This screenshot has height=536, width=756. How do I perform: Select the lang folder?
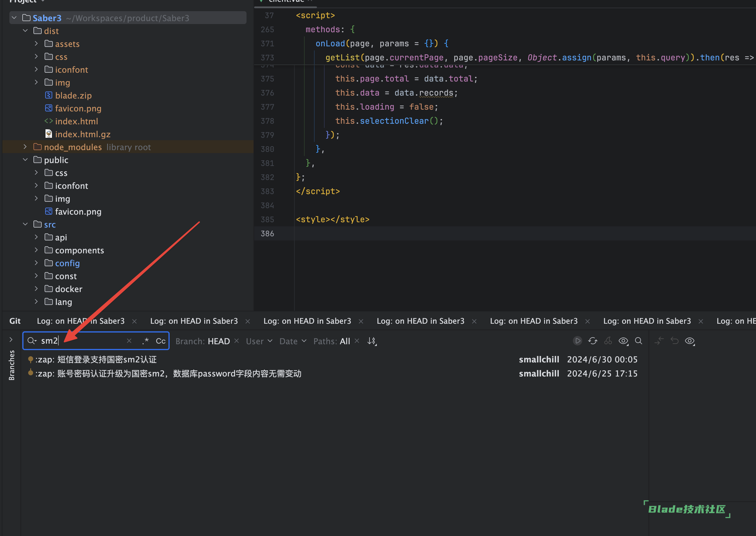click(x=63, y=302)
